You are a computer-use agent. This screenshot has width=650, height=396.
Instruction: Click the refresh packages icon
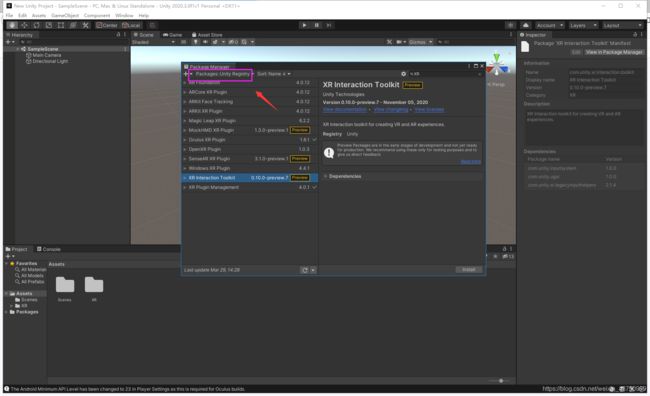pos(305,270)
